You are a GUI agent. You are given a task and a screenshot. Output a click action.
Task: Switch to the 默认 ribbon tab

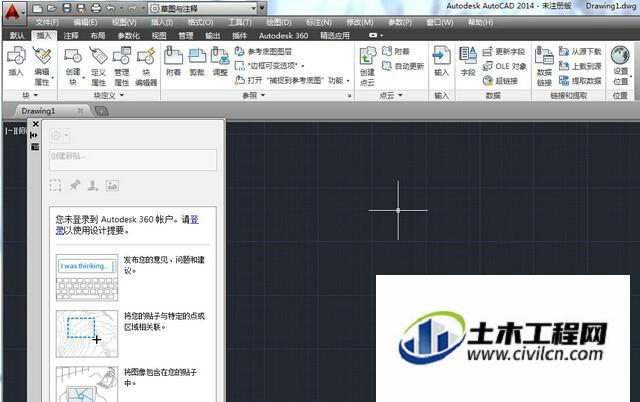17,36
